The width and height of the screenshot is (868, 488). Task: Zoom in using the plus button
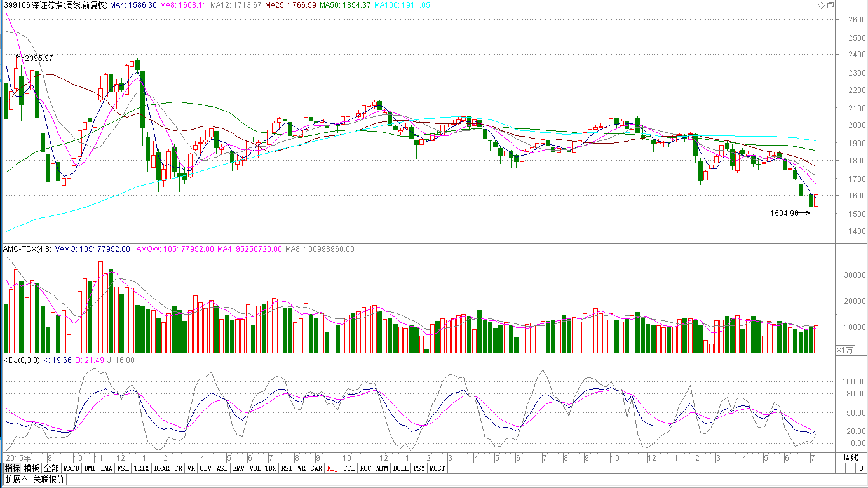tap(841, 468)
